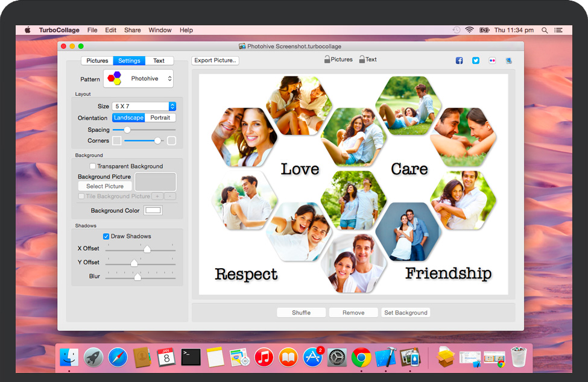The width and height of the screenshot is (588, 382).
Task: Toggle Tile Background Picture checkbox
Action: [x=81, y=196]
